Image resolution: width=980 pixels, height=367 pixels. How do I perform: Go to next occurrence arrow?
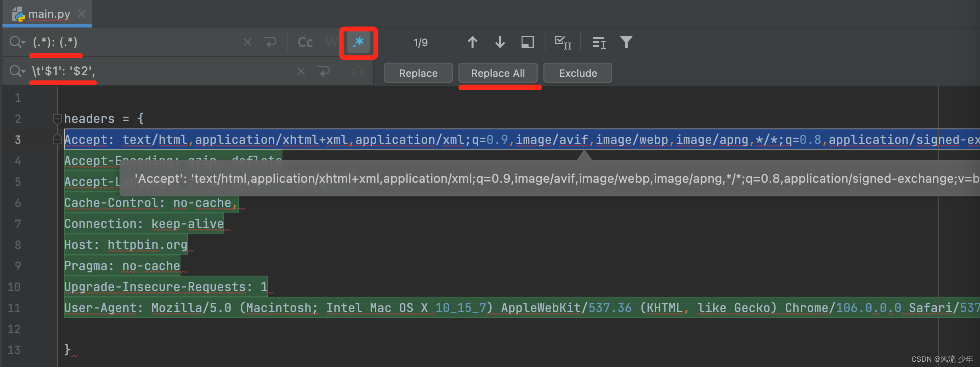point(500,42)
